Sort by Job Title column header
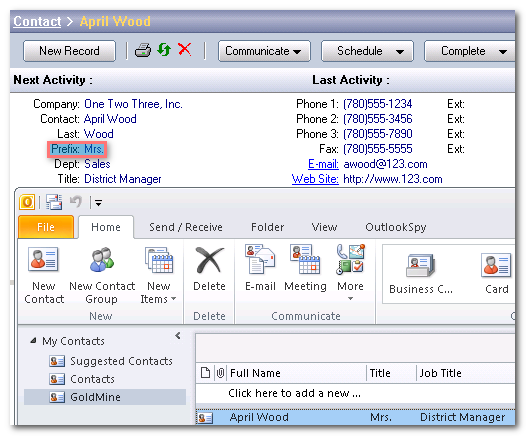Viewport: 526px width, 436px height. 466,373
